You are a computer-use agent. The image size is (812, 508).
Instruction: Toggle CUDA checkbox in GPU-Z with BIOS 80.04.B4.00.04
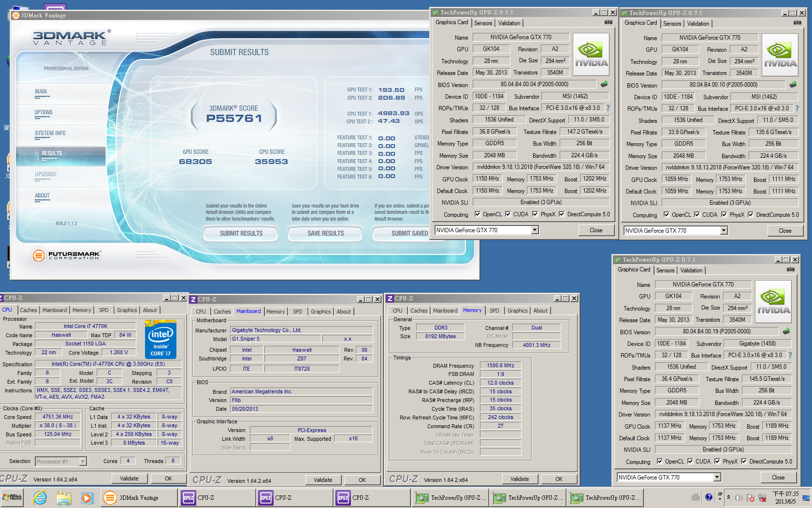[x=508, y=214]
